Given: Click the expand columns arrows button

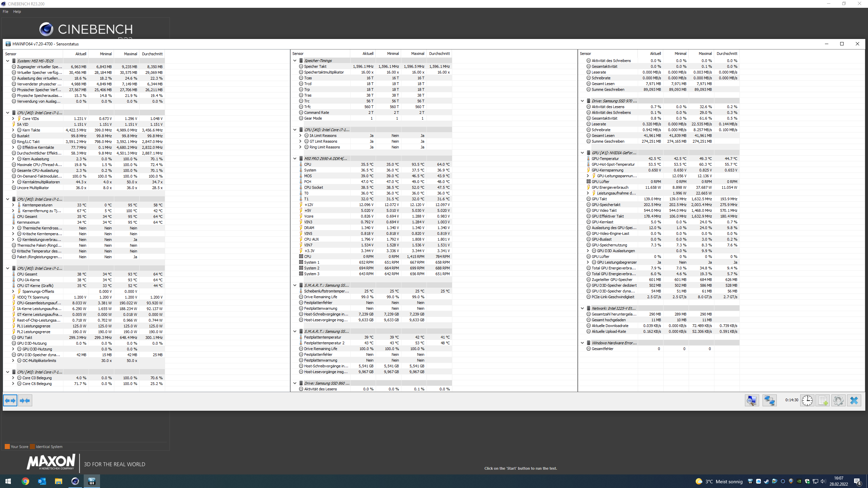Looking at the screenshot, I should coord(10,400).
